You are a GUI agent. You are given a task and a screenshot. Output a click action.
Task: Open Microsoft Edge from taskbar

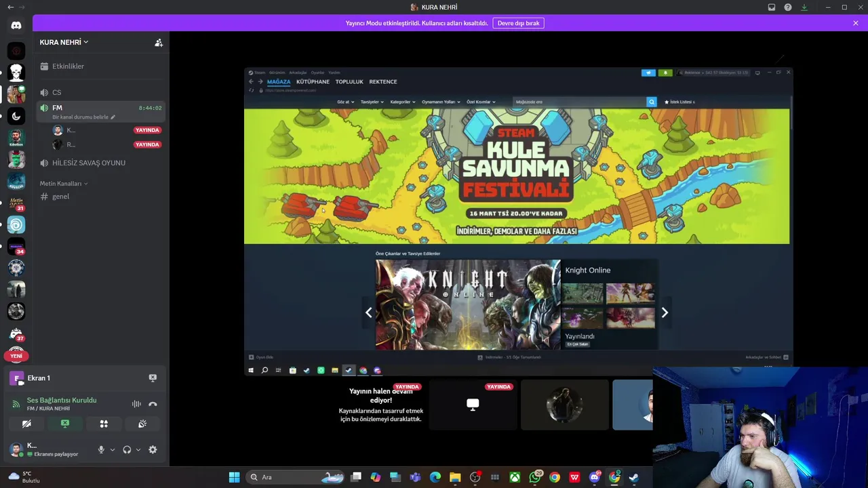pyautogui.click(x=435, y=477)
